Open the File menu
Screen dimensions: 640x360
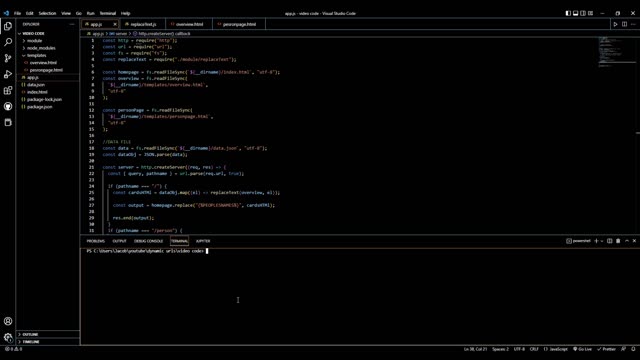[x=17, y=13]
